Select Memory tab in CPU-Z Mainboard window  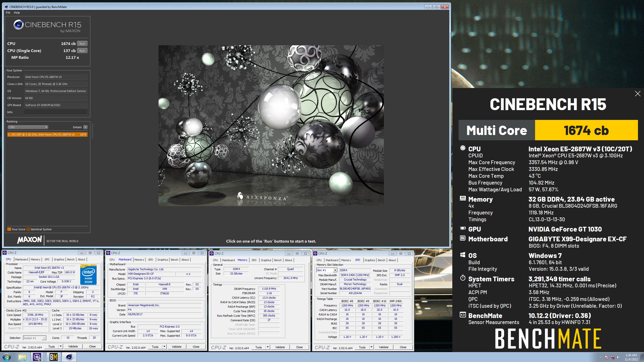click(x=139, y=260)
